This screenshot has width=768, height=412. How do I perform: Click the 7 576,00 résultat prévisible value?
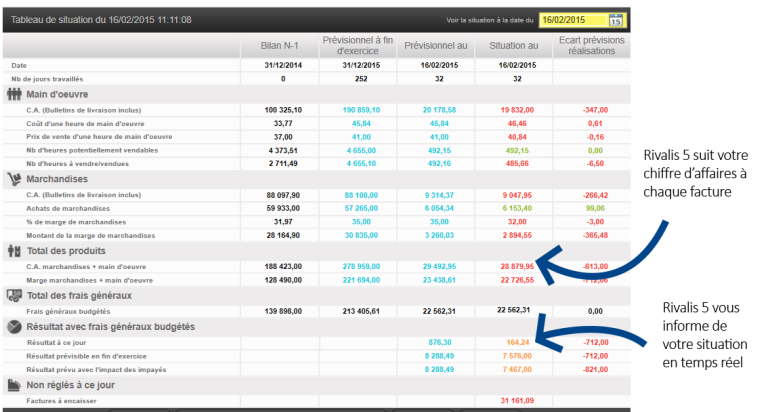click(x=517, y=356)
